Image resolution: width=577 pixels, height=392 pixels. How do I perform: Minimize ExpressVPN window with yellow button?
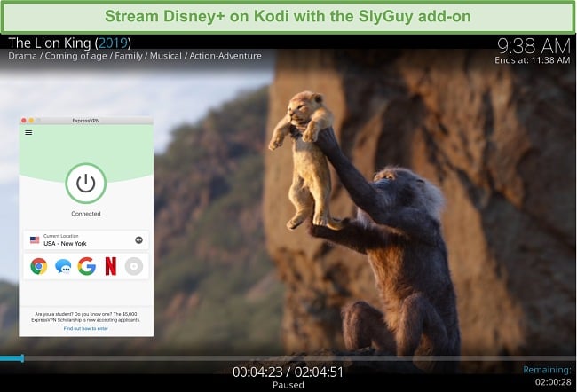(31, 121)
